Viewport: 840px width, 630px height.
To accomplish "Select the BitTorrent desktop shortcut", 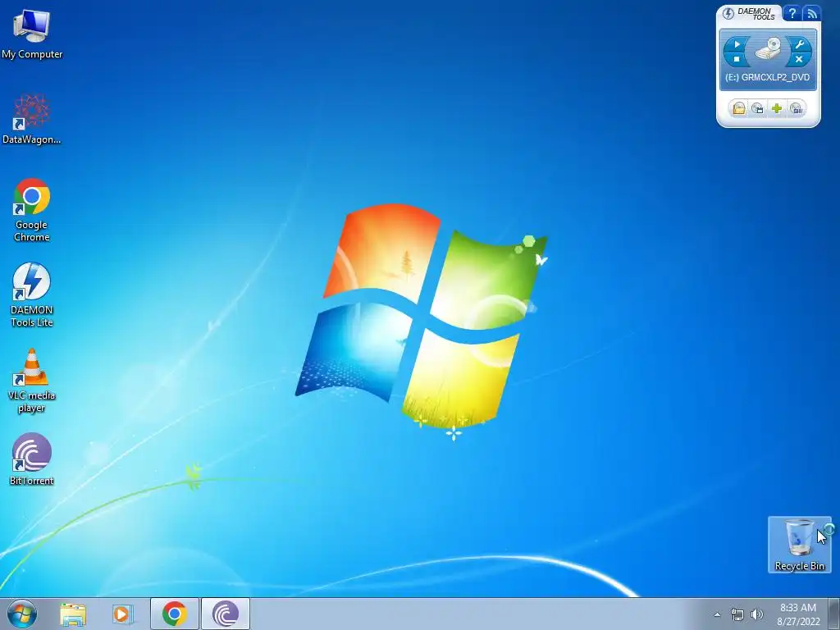I will pos(32,459).
